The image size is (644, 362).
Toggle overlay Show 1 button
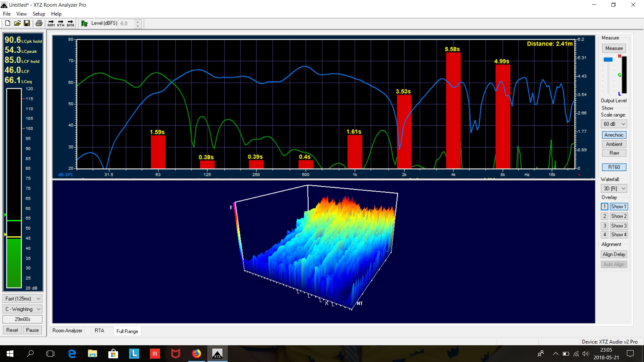click(619, 206)
